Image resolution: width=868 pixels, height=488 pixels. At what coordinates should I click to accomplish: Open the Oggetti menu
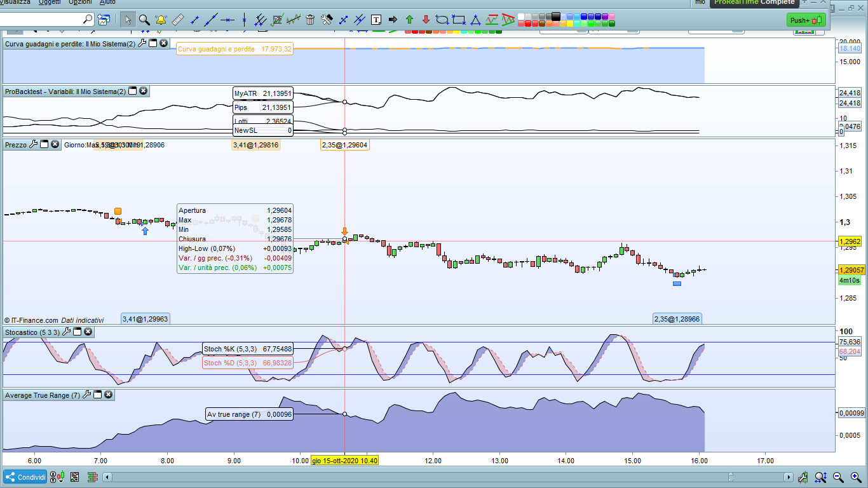[50, 3]
